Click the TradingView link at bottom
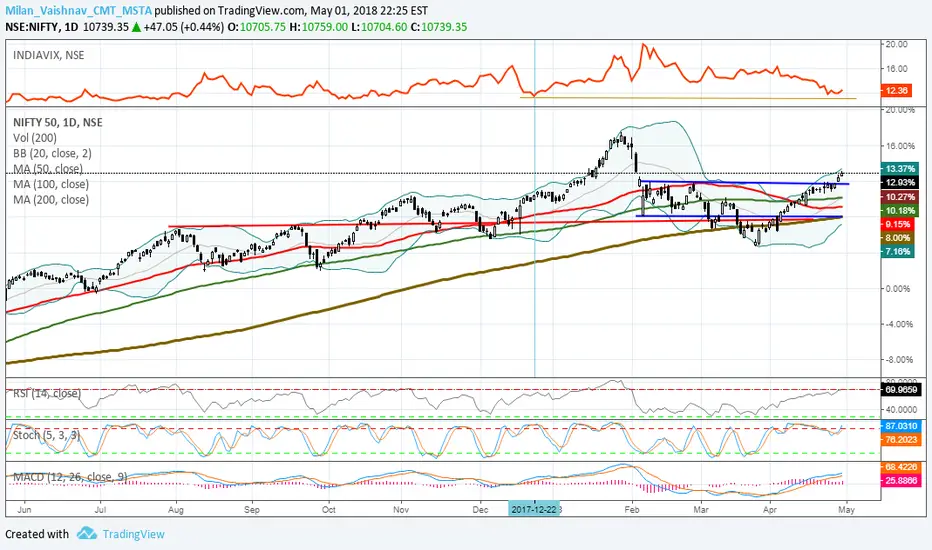This screenshot has width=932, height=550. [133, 534]
